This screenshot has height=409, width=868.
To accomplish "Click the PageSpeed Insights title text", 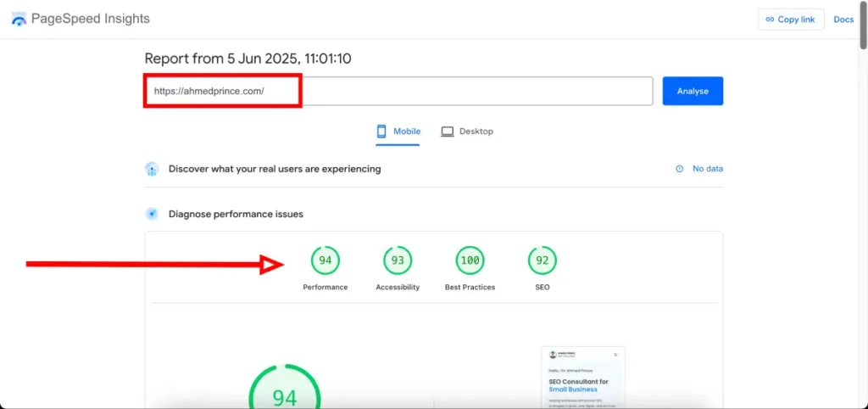I will click(90, 19).
